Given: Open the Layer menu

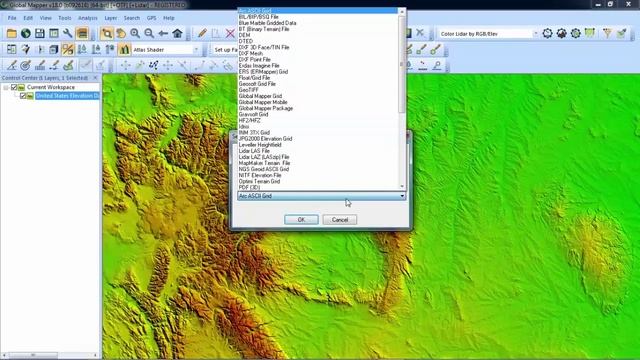Looking at the screenshot, I should click(111, 18).
